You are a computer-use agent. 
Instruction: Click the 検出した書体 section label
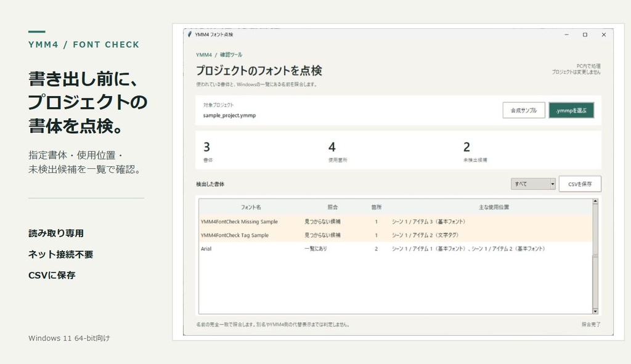point(210,184)
